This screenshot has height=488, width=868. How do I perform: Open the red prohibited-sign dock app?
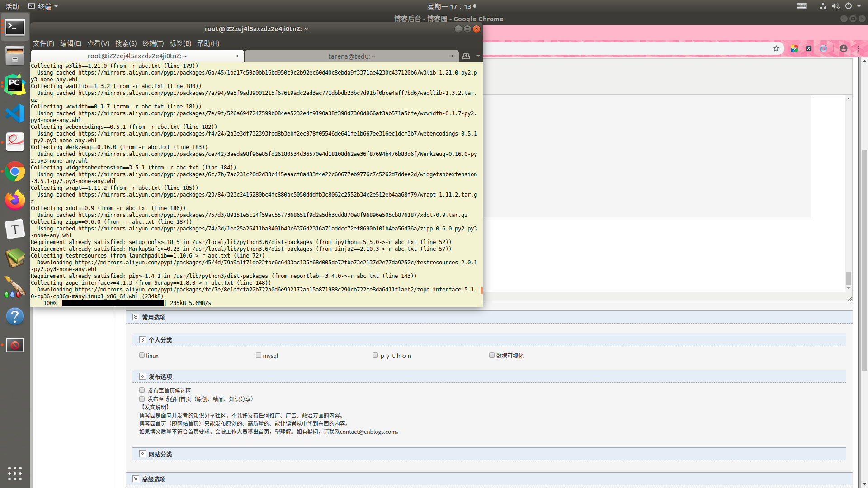pos(15,345)
